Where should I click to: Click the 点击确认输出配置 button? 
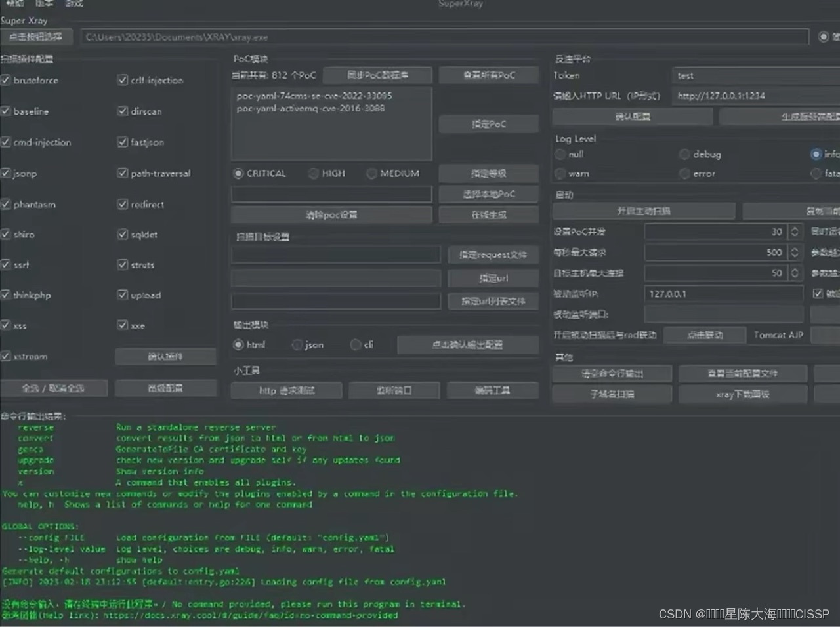(x=468, y=344)
